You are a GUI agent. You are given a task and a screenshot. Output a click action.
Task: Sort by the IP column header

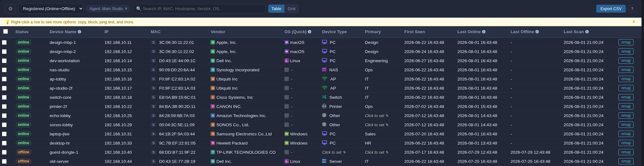click(x=106, y=32)
